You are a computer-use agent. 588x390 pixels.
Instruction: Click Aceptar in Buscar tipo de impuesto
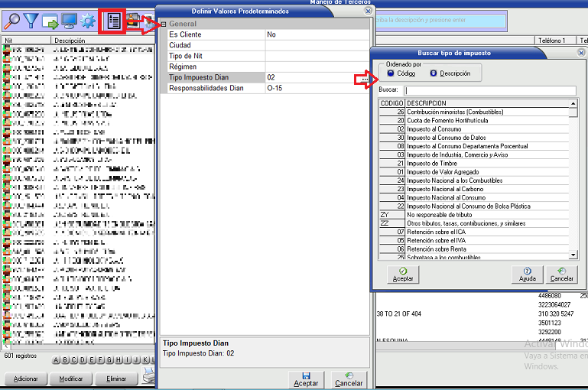[402, 274]
